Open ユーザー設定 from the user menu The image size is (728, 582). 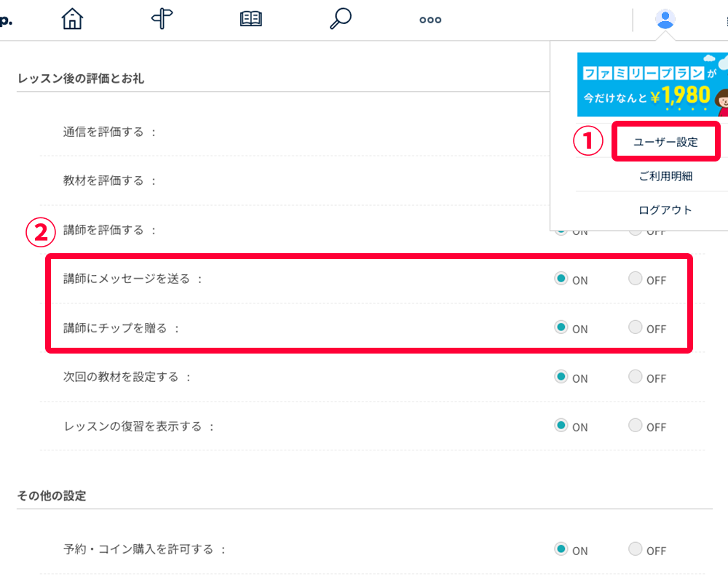(667, 142)
